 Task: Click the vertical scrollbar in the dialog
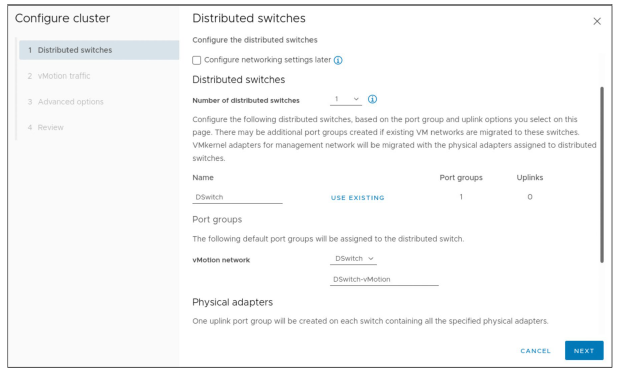602,175
